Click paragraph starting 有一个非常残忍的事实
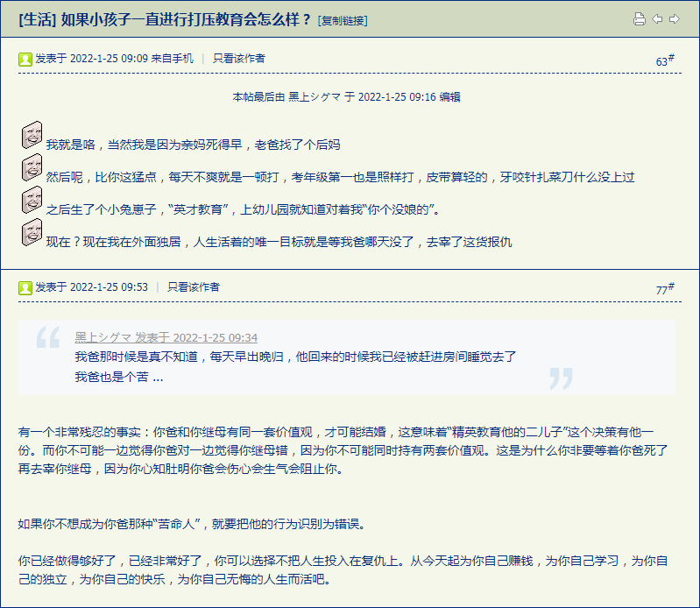This screenshot has height=608, width=700. (x=343, y=450)
